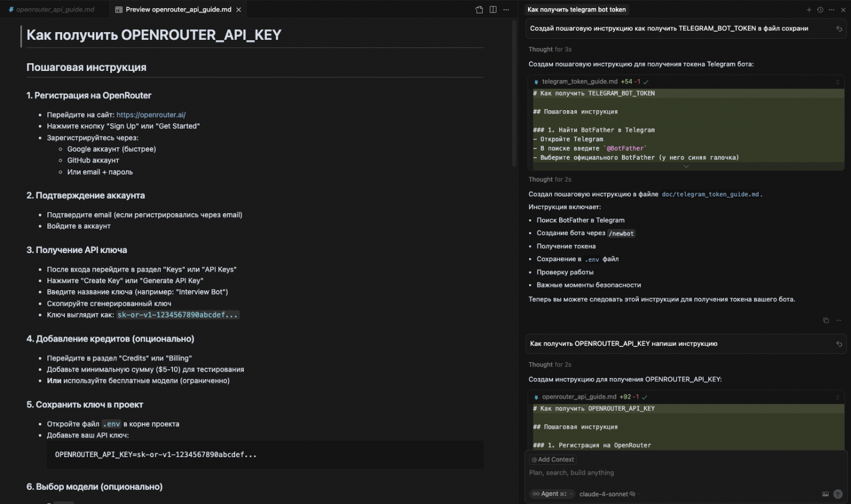Click heading '4. Добавление кредитов (опционально)'
This screenshot has height=504, width=851.
110,339
